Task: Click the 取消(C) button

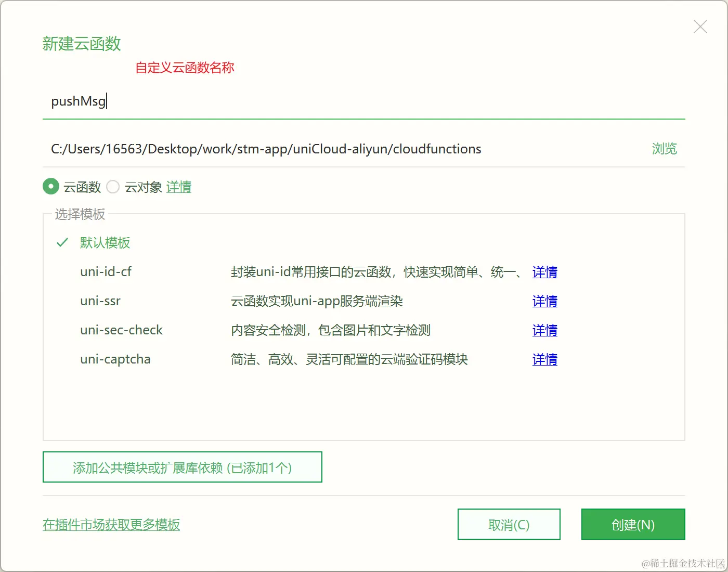Action: click(x=509, y=524)
